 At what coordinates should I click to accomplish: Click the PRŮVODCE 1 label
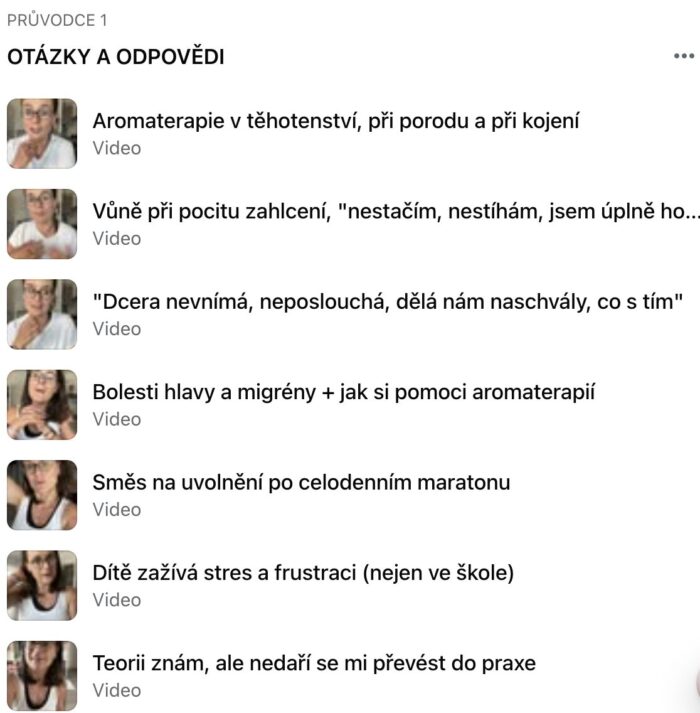(x=57, y=20)
